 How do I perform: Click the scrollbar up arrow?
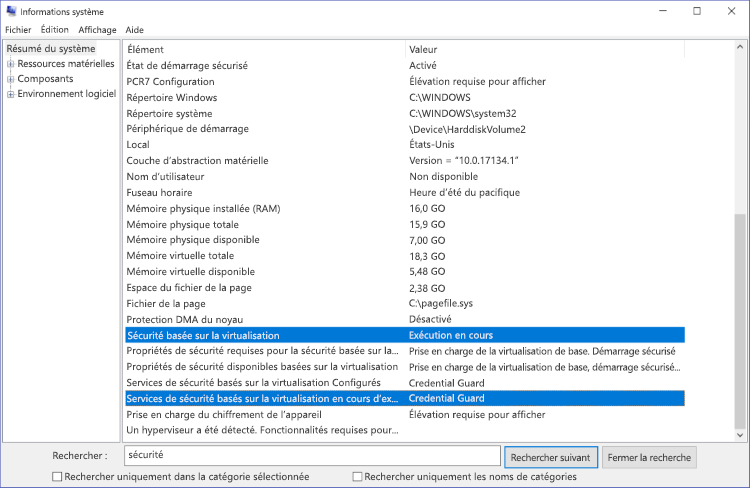pyautogui.click(x=740, y=47)
